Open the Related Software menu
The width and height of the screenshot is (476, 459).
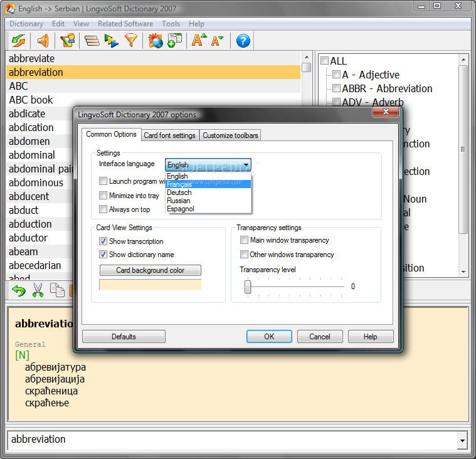point(125,24)
